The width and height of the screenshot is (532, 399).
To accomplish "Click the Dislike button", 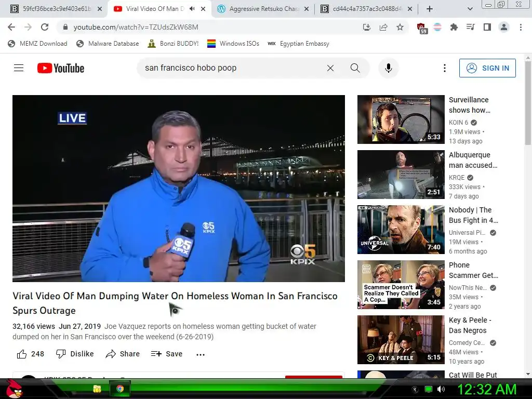I will pyautogui.click(x=75, y=354).
